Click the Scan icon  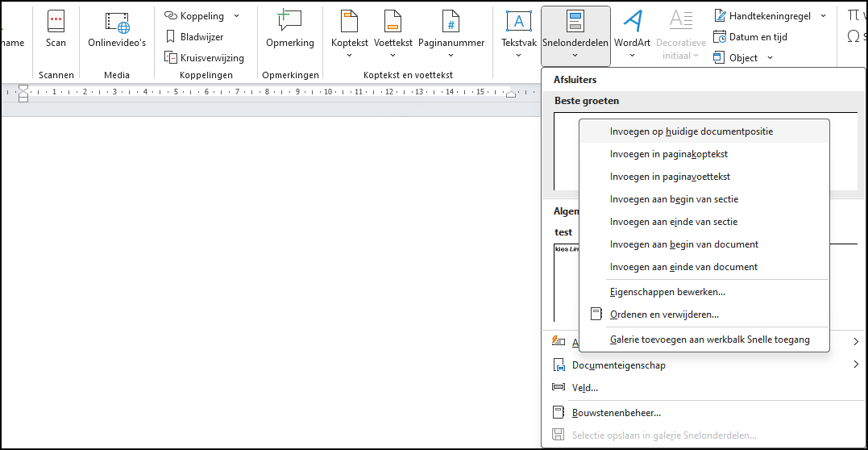[x=56, y=21]
